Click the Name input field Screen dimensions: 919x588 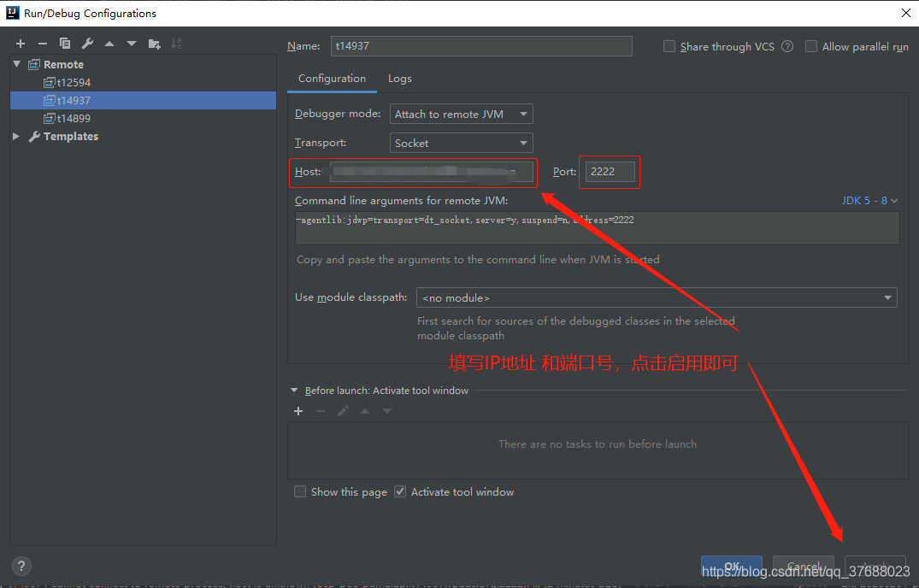[x=481, y=46]
